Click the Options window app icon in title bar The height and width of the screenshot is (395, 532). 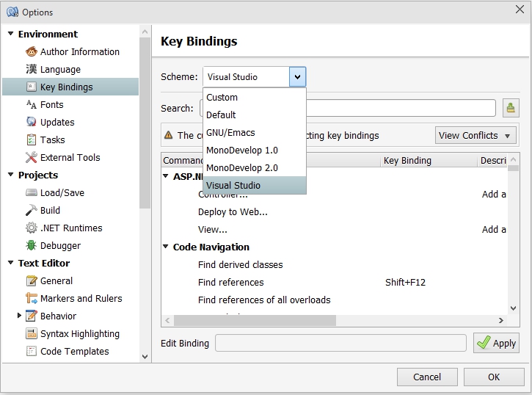12,12
